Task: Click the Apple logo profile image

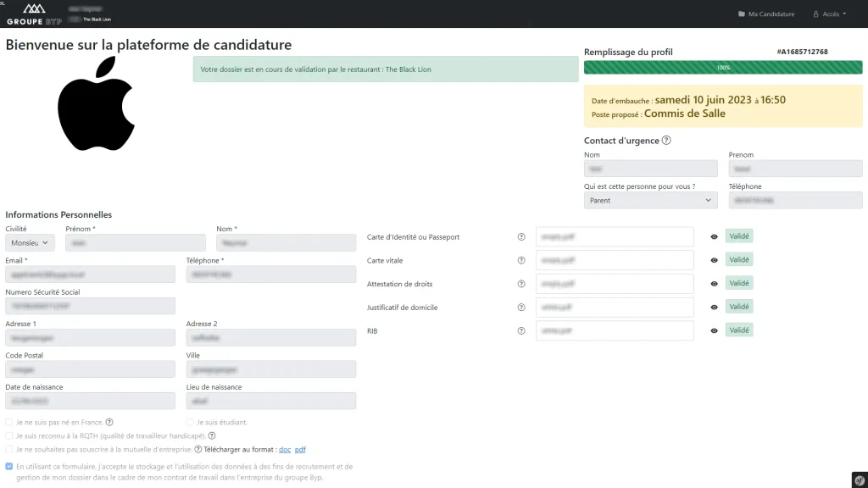Action: tap(97, 103)
